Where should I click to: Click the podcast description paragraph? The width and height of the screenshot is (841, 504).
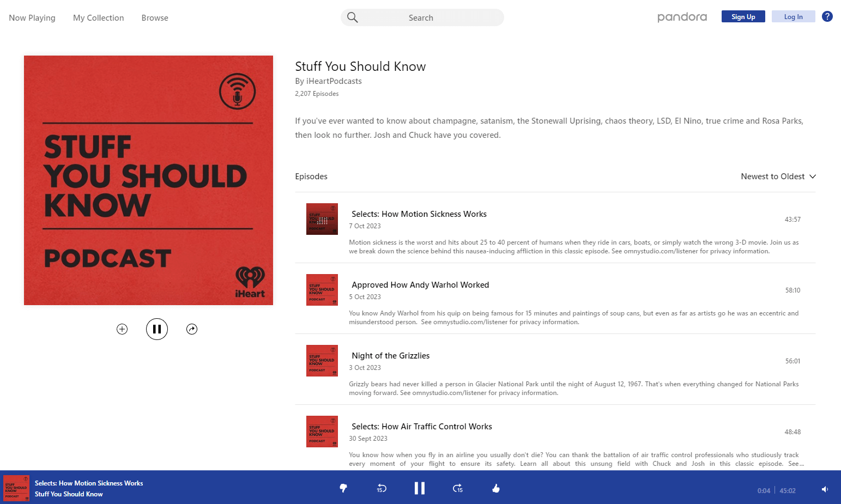coord(549,128)
